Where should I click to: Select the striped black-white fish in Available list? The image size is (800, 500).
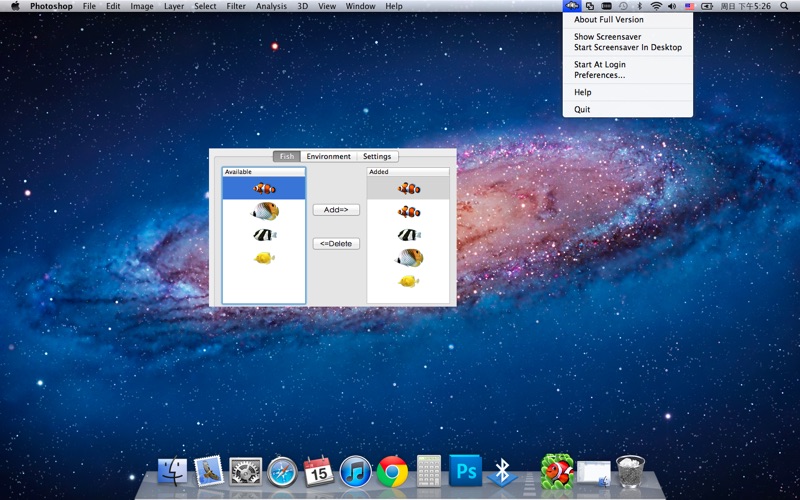pos(264,235)
